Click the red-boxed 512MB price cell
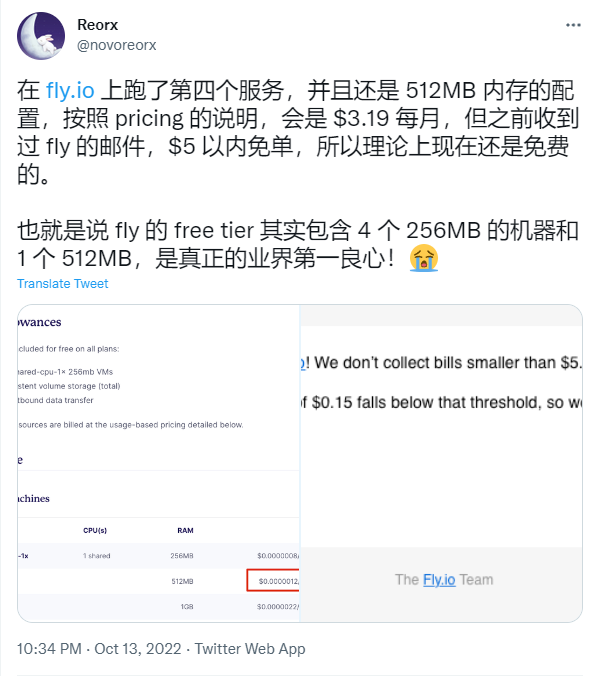The height and width of the screenshot is (676, 598). [x=273, y=580]
